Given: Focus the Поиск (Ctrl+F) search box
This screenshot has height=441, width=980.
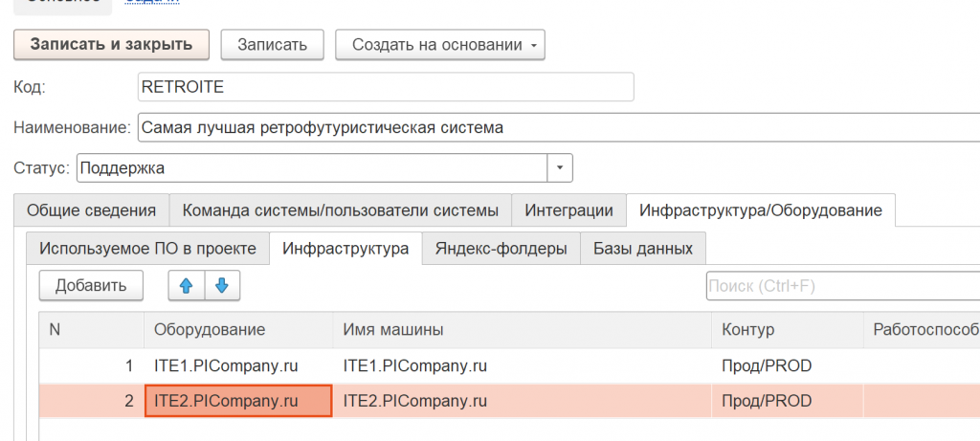Looking at the screenshot, I should (840, 285).
